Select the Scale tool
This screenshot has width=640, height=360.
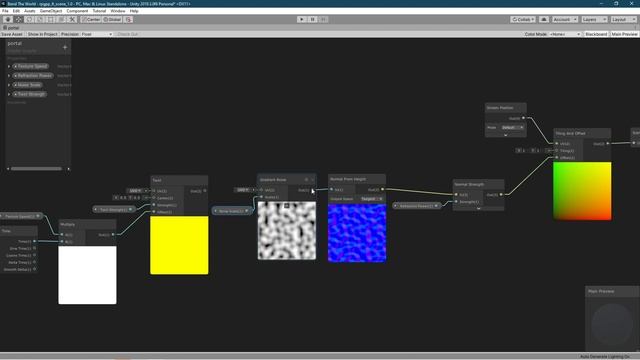coord(40,20)
